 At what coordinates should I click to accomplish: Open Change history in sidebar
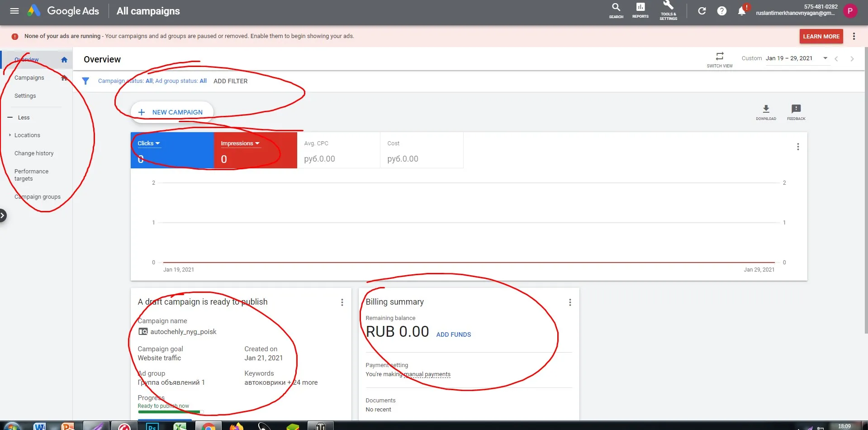click(34, 153)
